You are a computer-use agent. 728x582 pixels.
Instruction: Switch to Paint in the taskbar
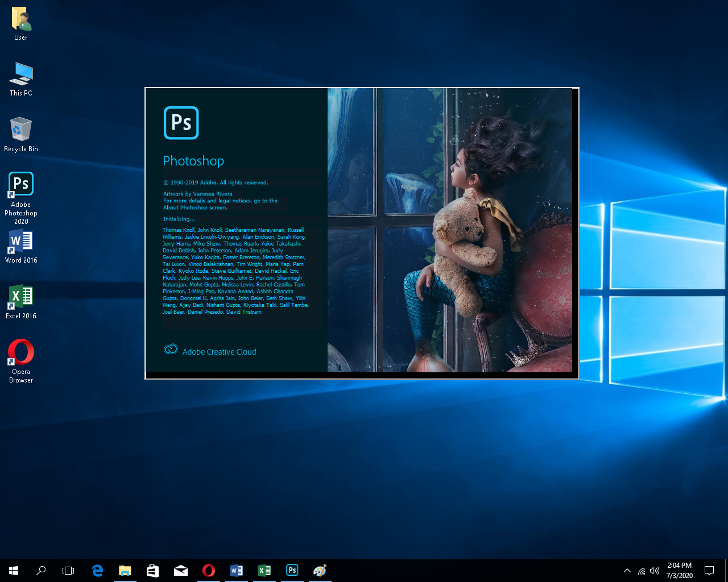320,570
